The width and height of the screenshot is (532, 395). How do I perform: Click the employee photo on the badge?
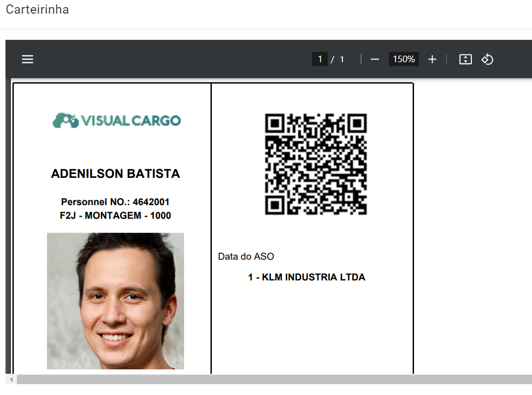tap(115, 301)
